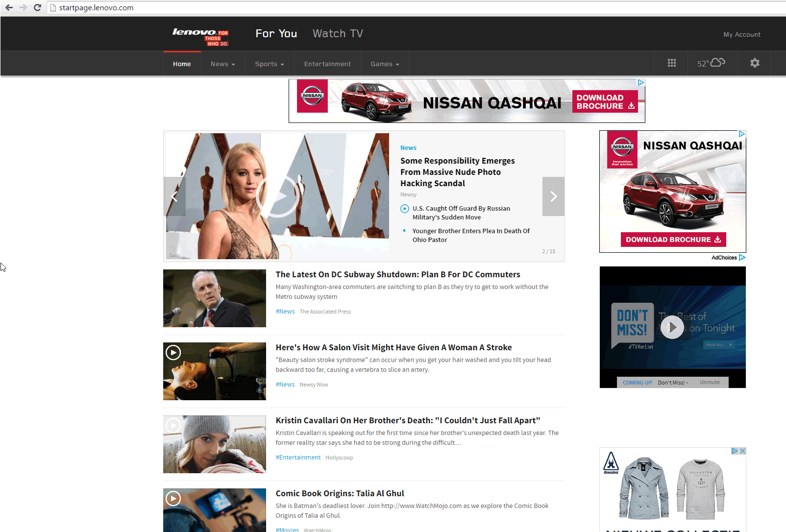
Task: Expand the News dropdown menu
Action: 223,64
